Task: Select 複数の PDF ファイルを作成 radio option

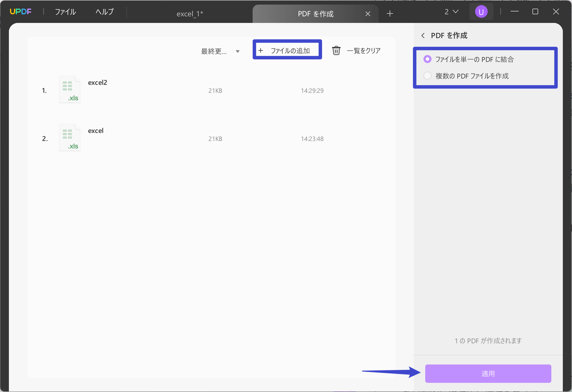Action: point(427,76)
